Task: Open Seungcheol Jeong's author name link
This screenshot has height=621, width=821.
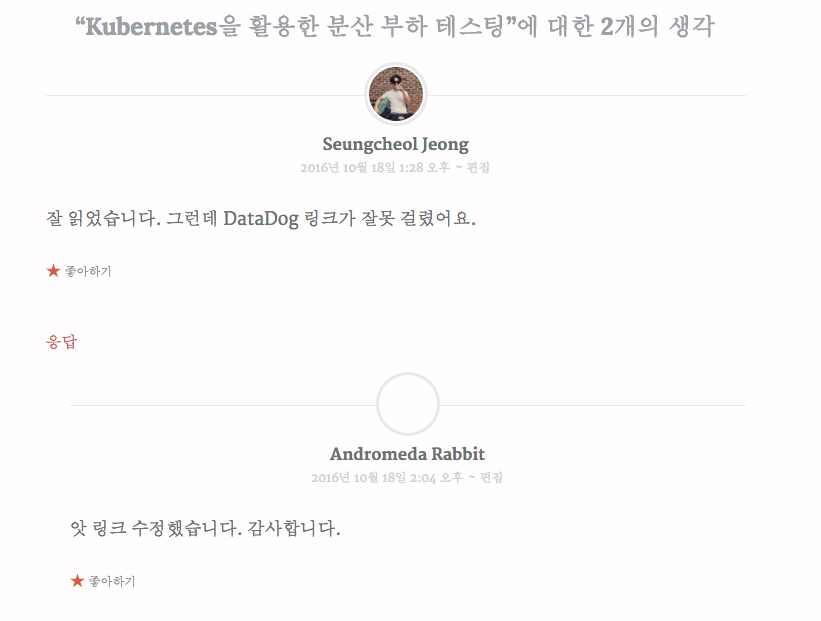Action: tap(395, 144)
